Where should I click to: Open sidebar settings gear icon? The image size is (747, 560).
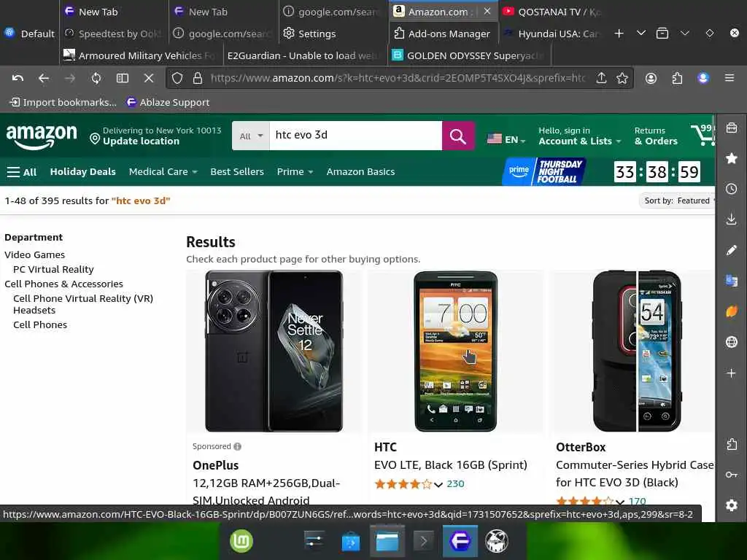pyautogui.click(x=731, y=505)
